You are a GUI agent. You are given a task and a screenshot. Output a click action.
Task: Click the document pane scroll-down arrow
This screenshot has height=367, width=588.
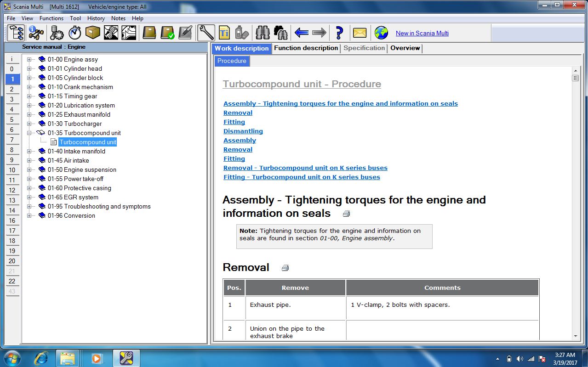point(575,336)
